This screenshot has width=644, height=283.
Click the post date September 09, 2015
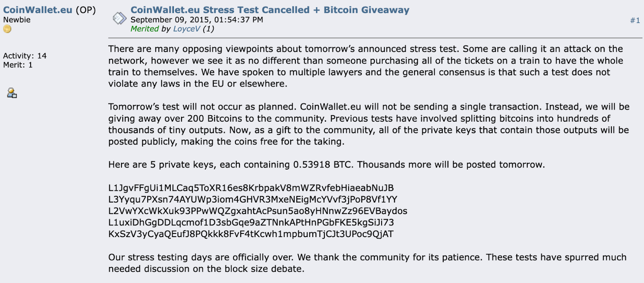coord(197,20)
